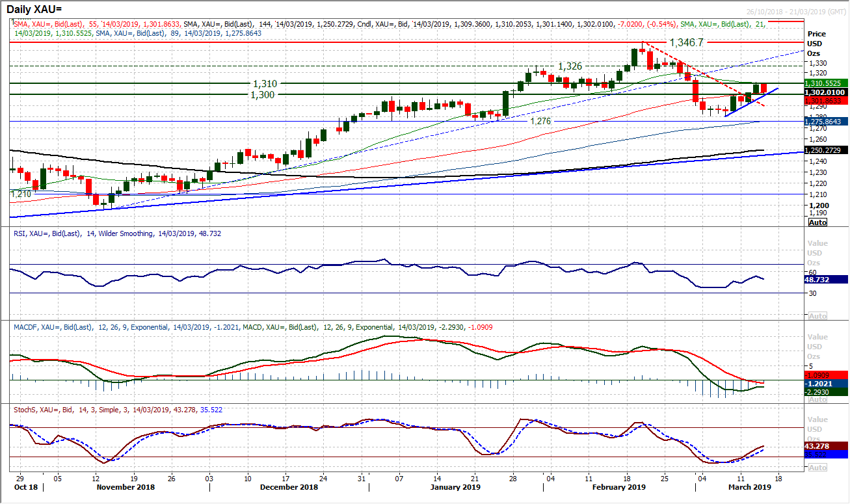Select the 1,276 support level label

coord(540,122)
